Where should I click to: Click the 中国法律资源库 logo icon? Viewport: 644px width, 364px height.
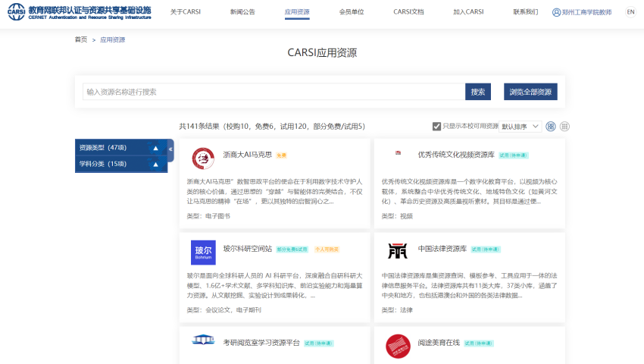point(398,250)
